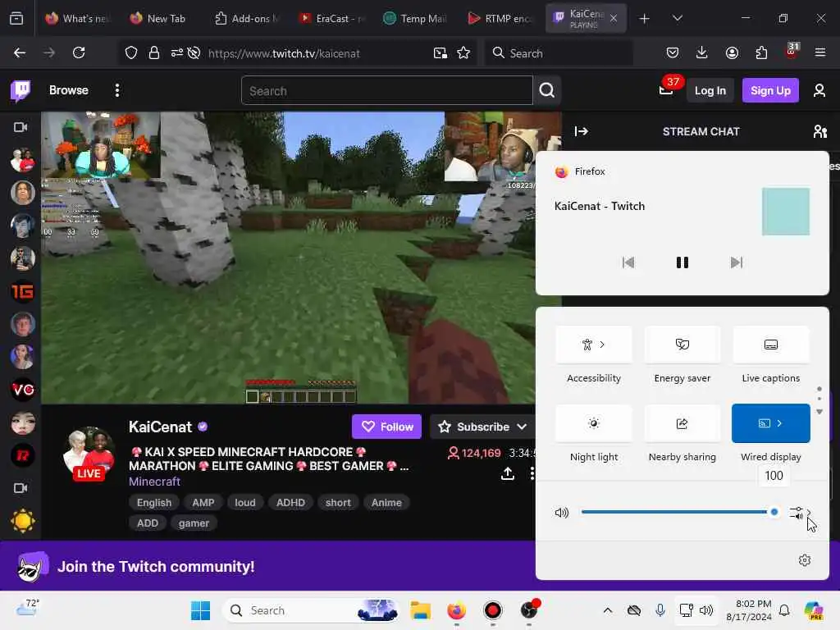
Task: Open File Explorer from taskbar
Action: pyautogui.click(x=421, y=610)
